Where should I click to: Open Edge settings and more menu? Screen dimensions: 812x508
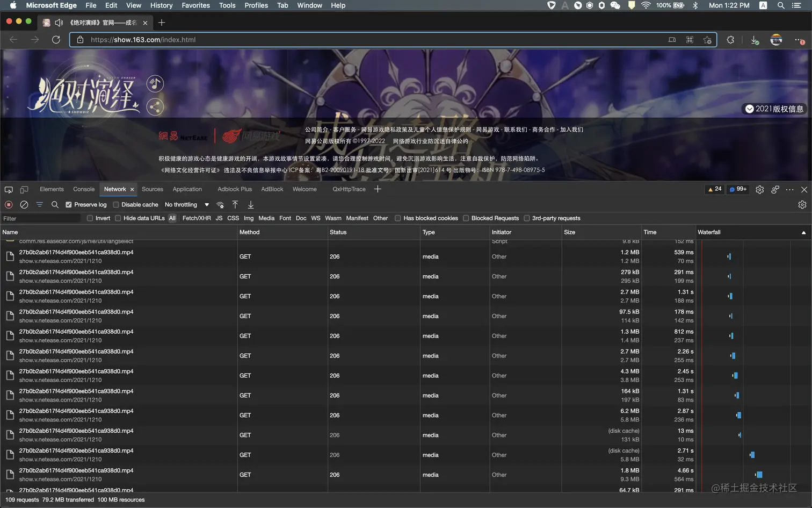pyautogui.click(x=799, y=40)
